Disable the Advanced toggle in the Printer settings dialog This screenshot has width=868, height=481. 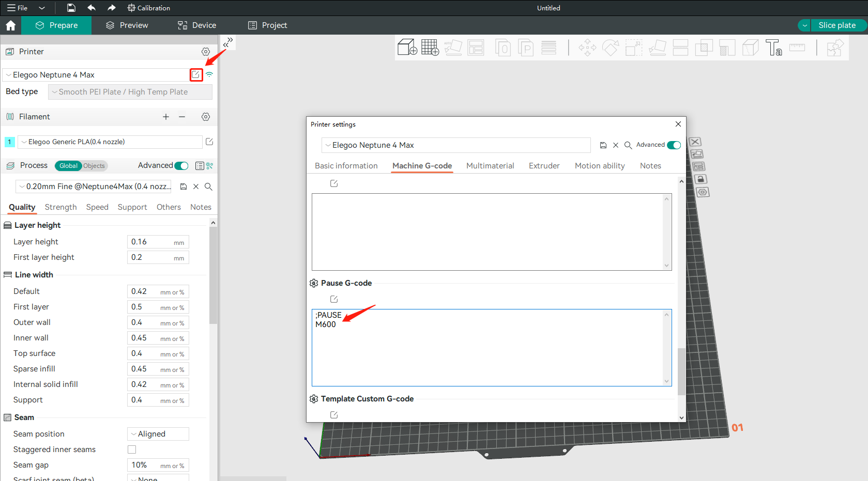674,145
